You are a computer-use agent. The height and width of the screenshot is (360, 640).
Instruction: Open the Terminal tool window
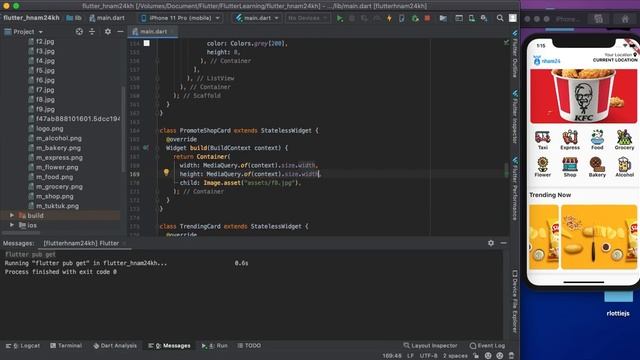(66, 346)
